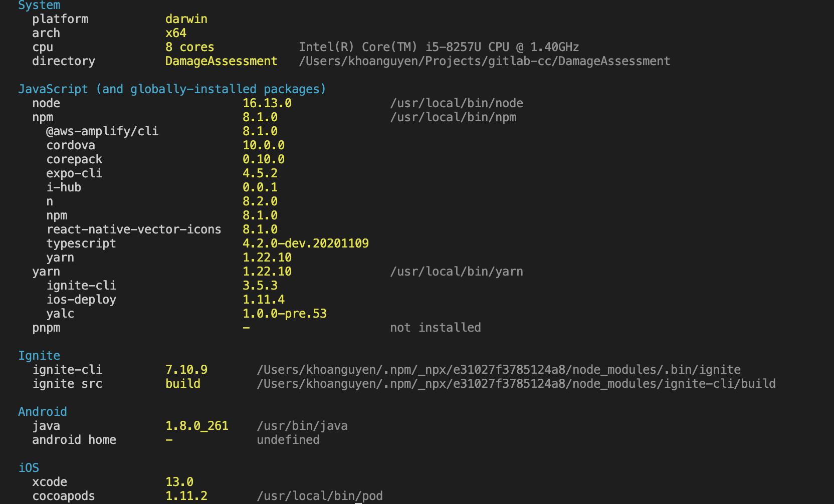Click the DamageAssessment directory path
Image resolution: width=834 pixels, height=504 pixels.
coord(485,61)
